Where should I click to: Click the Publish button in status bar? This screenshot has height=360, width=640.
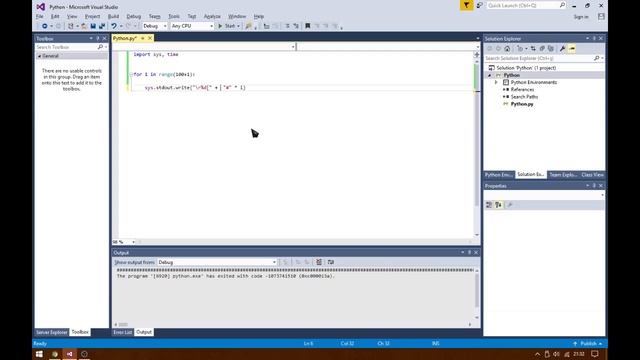588,344
